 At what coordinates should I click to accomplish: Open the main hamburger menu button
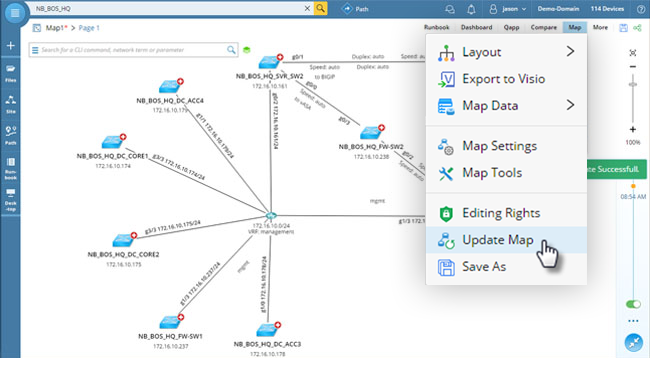click(x=15, y=13)
